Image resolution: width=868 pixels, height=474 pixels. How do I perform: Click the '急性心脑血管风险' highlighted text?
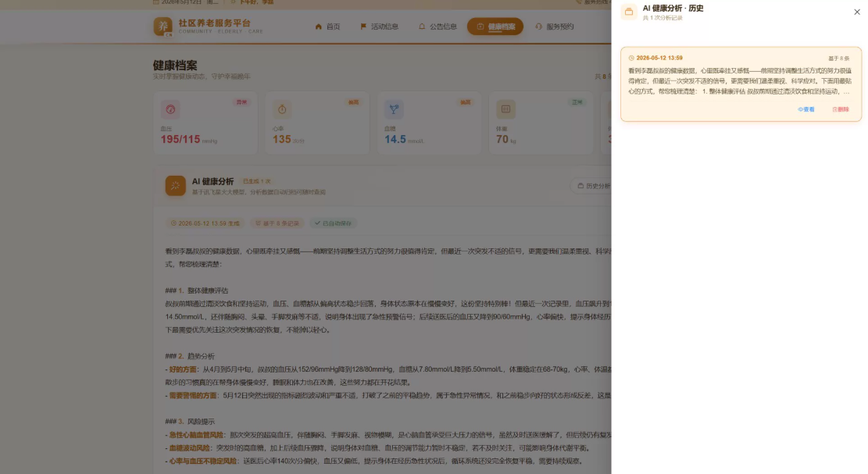[197, 435]
